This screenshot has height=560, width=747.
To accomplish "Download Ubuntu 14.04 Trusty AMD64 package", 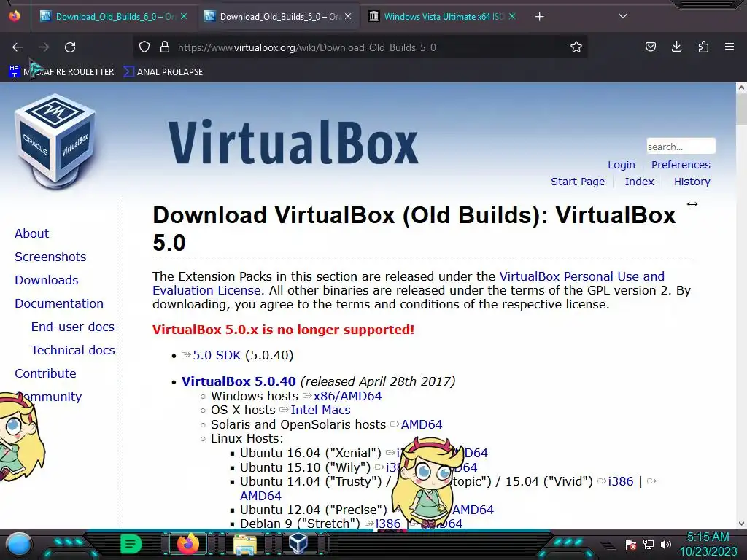I will coord(260,496).
